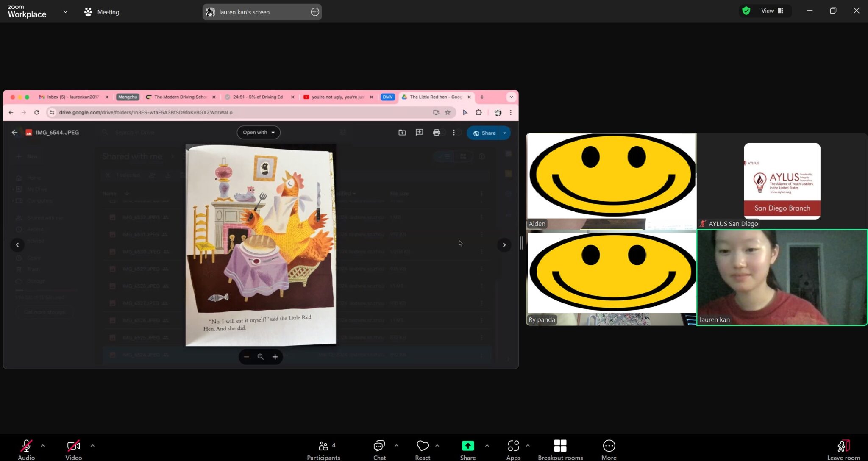Open the preview three-dot More actions
The height and width of the screenshot is (461, 868).
tap(453, 133)
